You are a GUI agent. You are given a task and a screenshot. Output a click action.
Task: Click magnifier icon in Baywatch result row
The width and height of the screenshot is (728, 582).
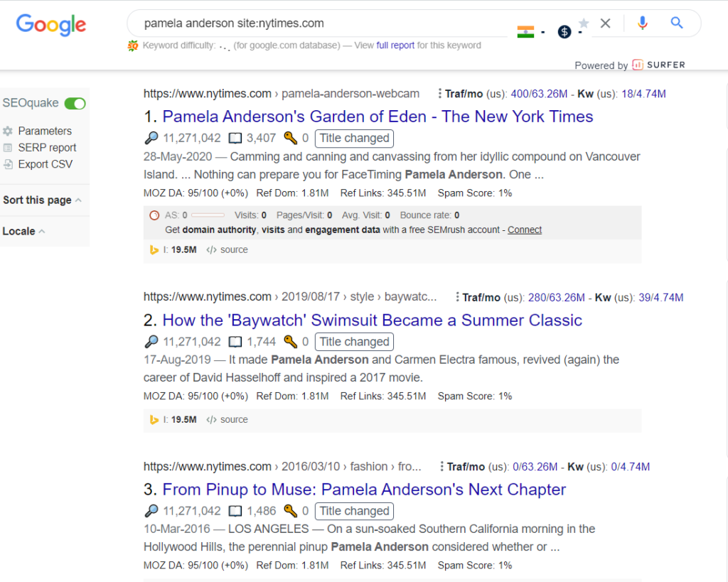151,342
